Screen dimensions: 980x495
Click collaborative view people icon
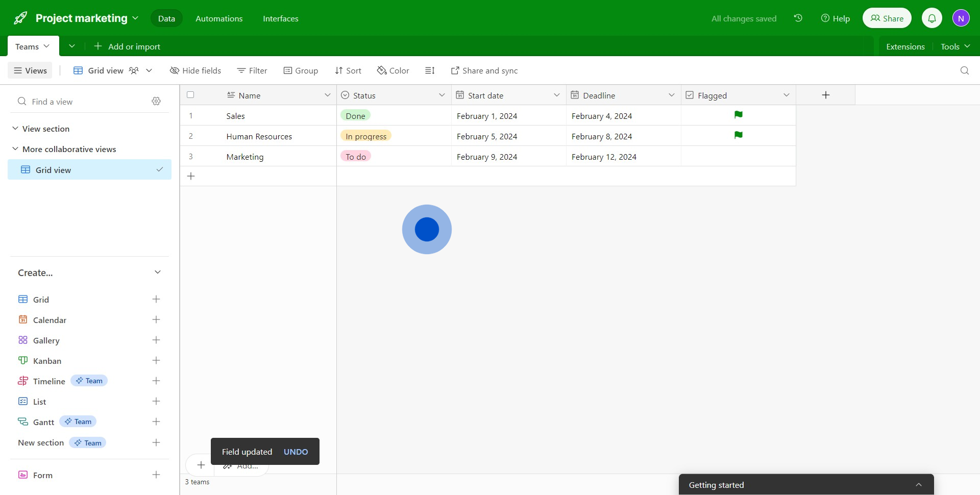click(134, 70)
